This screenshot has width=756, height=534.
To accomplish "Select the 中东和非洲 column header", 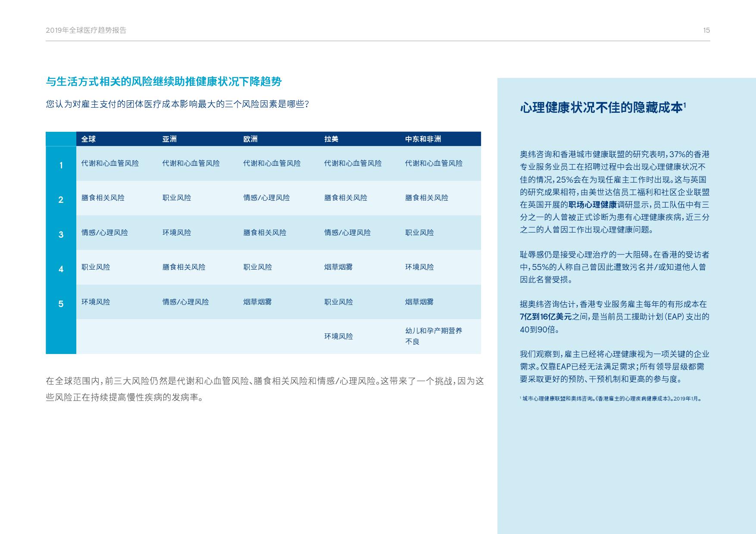I will tap(423, 139).
